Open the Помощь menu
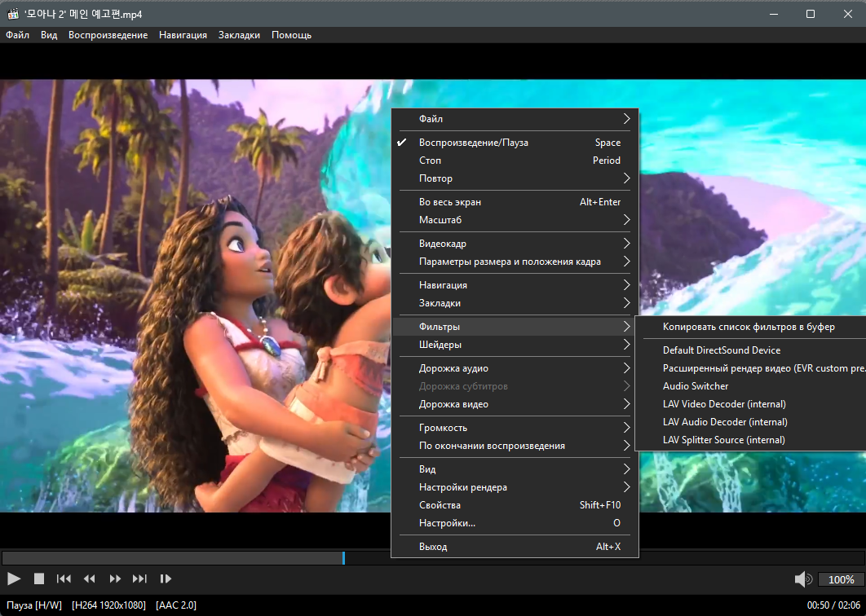This screenshot has height=616, width=866. pos(292,35)
